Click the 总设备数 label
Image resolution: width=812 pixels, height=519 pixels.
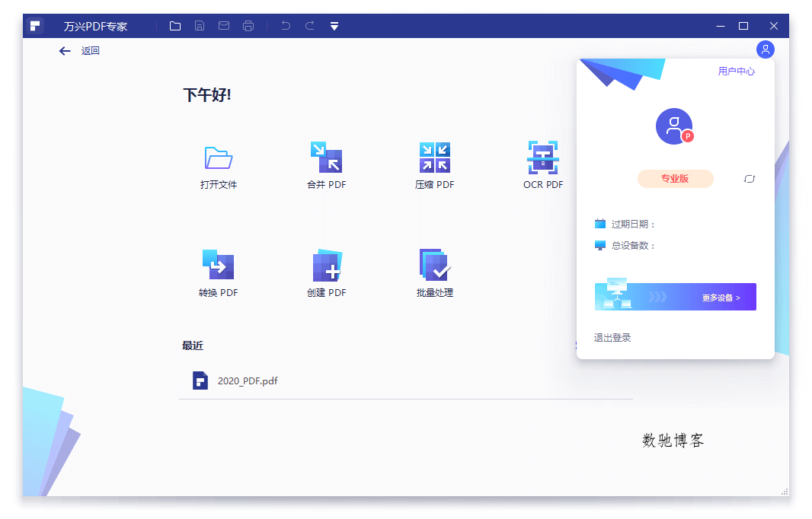[633, 246]
